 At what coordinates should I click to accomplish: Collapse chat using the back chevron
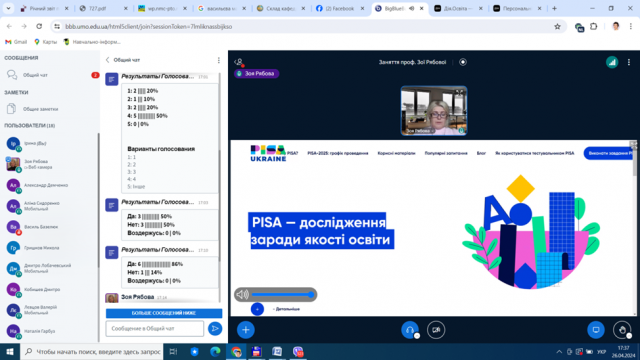[x=108, y=60]
